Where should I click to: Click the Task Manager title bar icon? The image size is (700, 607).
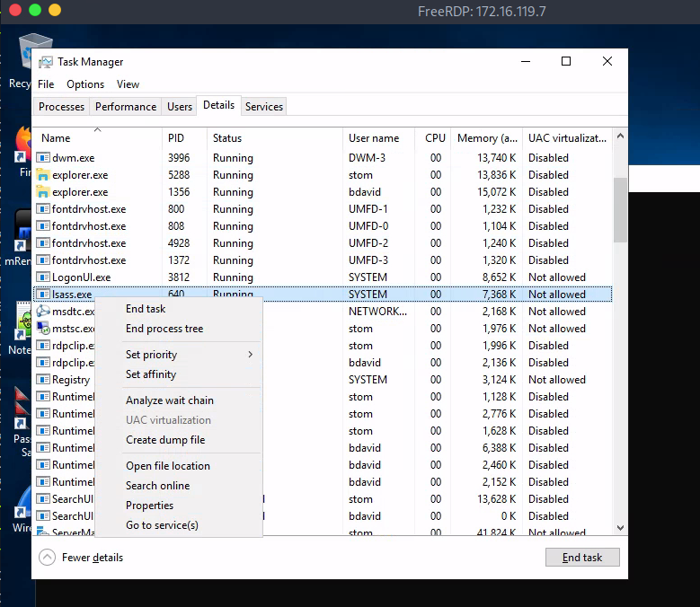coord(46,62)
